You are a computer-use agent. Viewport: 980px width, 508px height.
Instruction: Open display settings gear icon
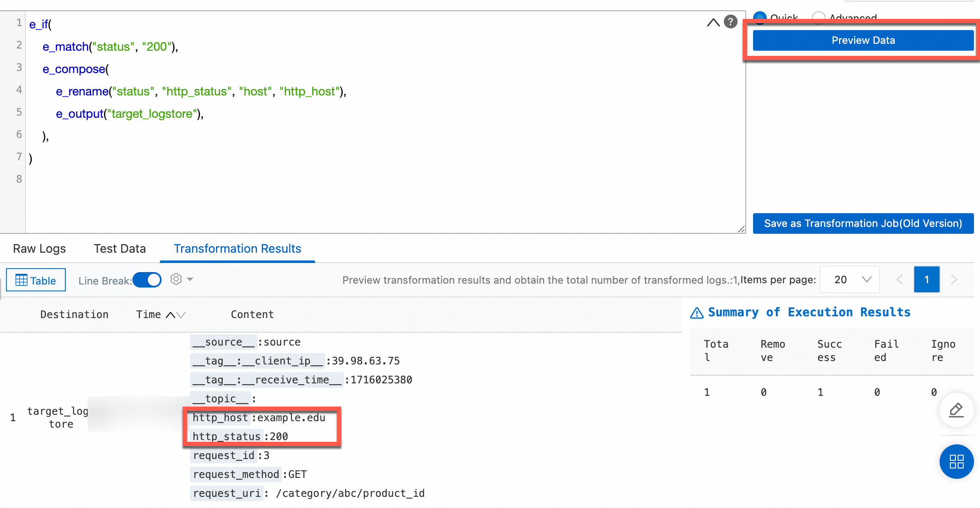(176, 279)
